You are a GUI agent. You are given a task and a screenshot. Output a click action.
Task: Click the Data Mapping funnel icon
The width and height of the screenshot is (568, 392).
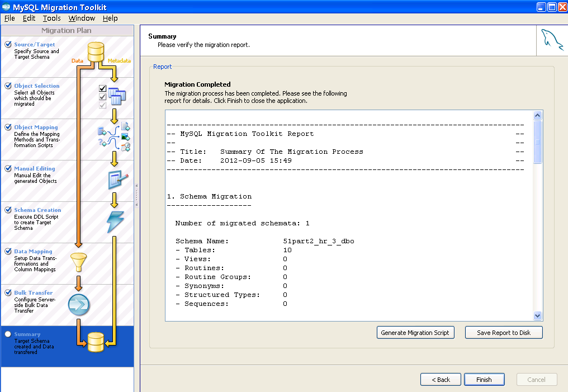pos(78,262)
